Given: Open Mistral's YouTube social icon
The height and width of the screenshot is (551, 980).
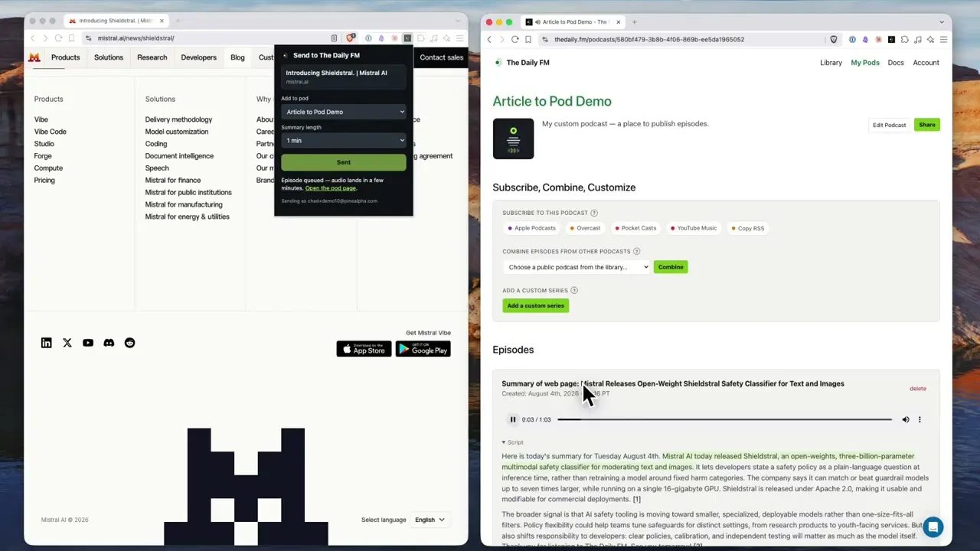Looking at the screenshot, I should click(88, 343).
